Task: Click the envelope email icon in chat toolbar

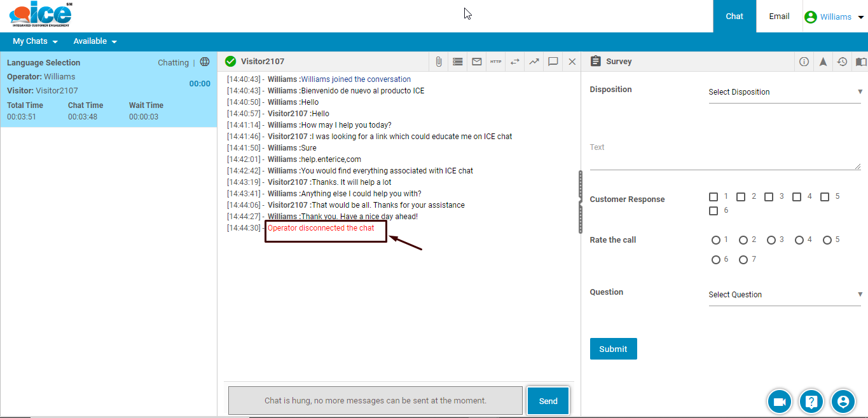Action: point(476,62)
